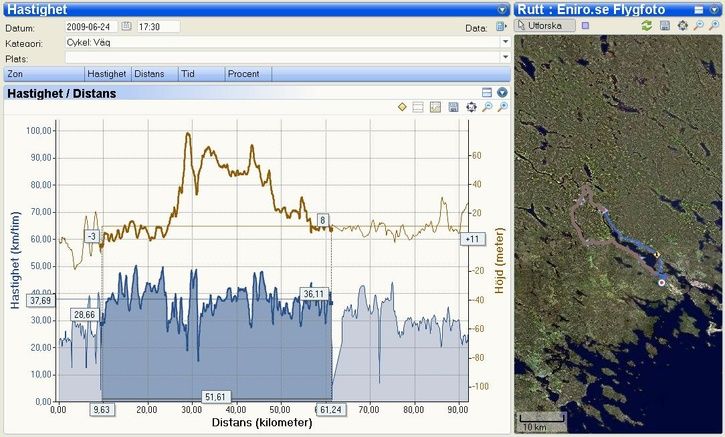Open the Plats dropdown list
This screenshot has height=437, width=725.
pyautogui.click(x=504, y=58)
